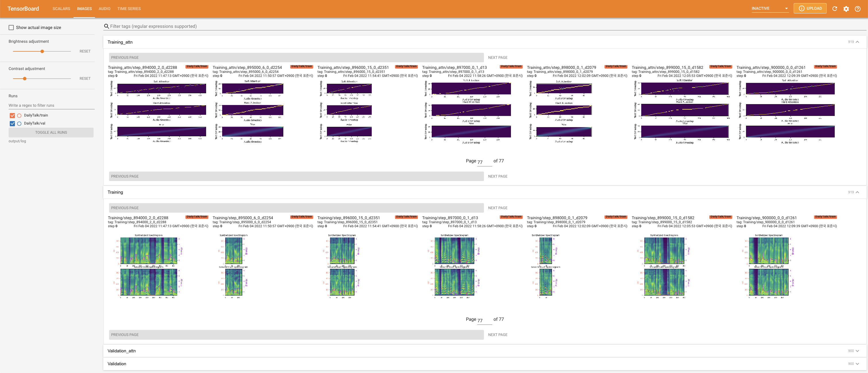Expand the Validation section
The image size is (868, 373).
click(x=858, y=364)
